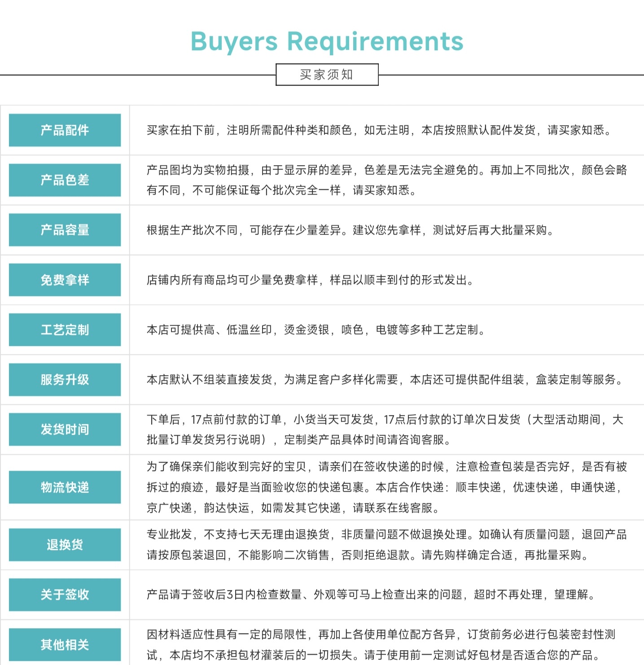Click the sign-for text mentioning 签收后3日内
This screenshot has width=644, height=665.
pyautogui.click(x=371, y=595)
